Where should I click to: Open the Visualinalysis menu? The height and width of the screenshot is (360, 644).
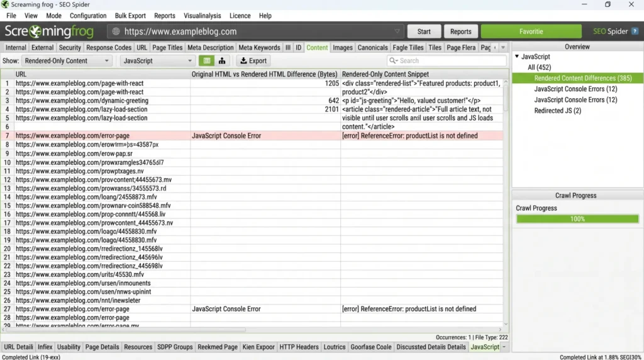[202, 16]
